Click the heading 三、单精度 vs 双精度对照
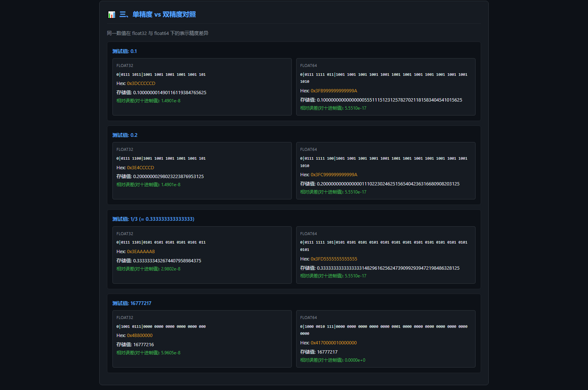This screenshot has width=588, height=390. point(158,15)
